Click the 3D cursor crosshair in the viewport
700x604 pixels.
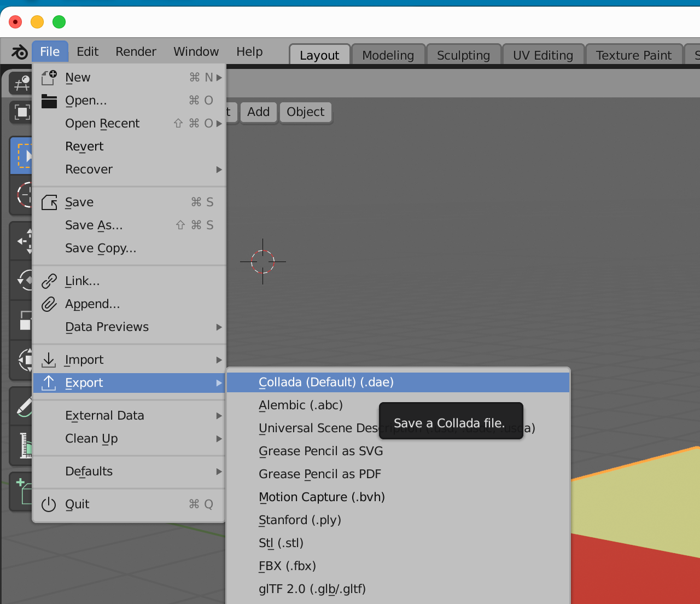262,262
